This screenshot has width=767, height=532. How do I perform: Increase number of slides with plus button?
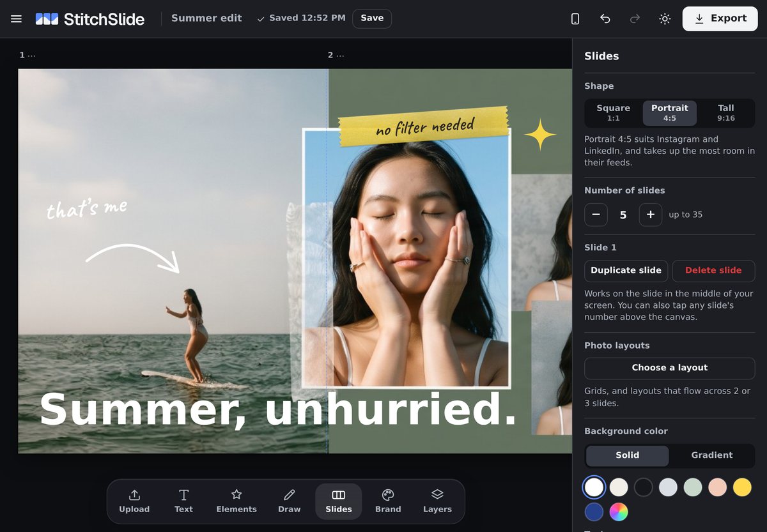tap(651, 215)
